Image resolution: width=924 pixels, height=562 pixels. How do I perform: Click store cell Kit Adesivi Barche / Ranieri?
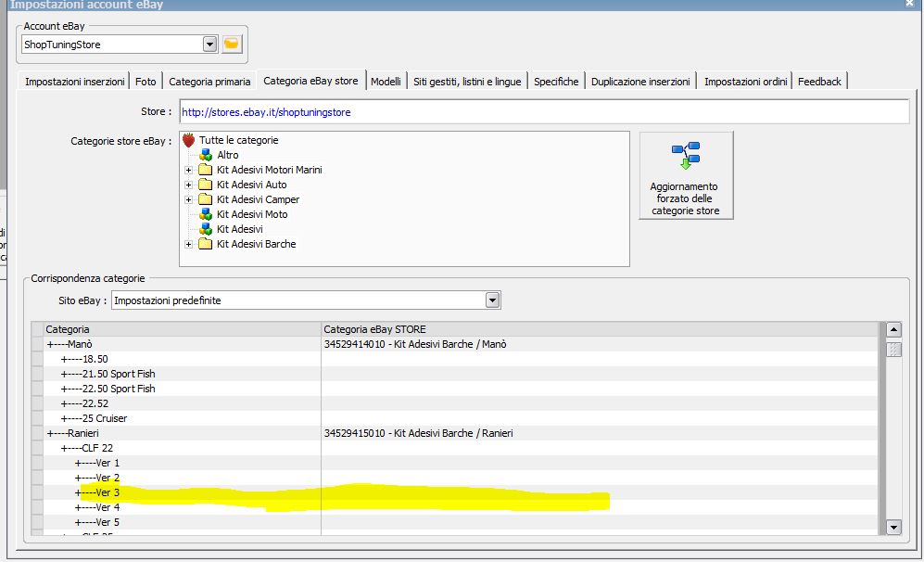[x=600, y=433]
